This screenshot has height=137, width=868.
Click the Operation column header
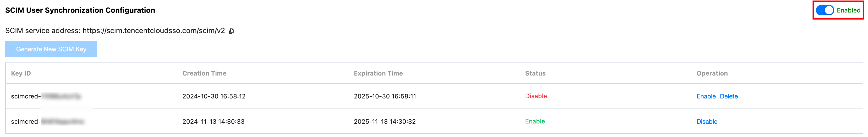(712, 73)
